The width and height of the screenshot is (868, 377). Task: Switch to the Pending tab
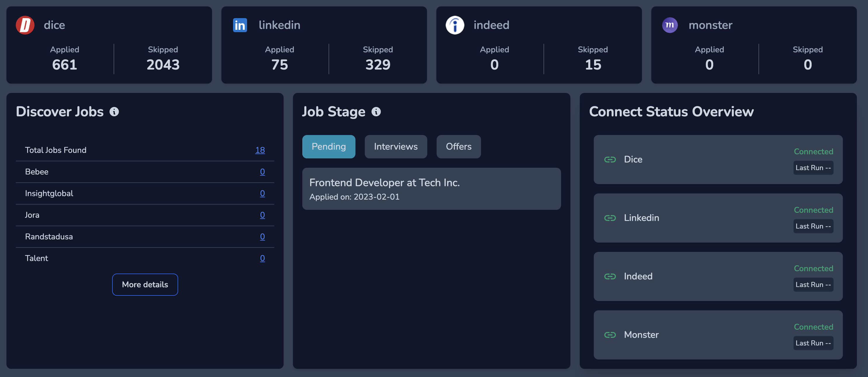329,147
